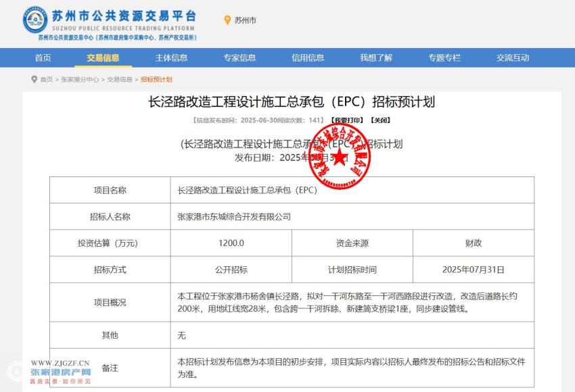
Task: Click the 【我要打印】 print button
Action: pos(347,120)
